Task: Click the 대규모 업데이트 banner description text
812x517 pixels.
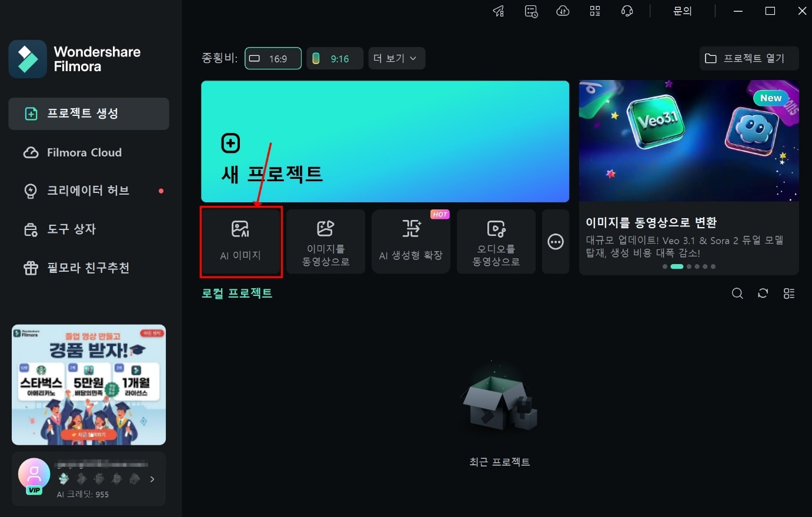Action: pyautogui.click(x=684, y=246)
